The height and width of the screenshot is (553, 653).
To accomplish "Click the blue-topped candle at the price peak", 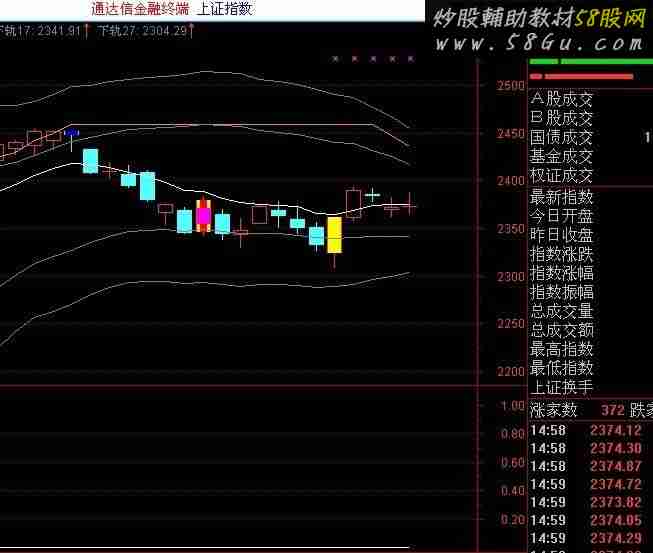I will coord(72,133).
